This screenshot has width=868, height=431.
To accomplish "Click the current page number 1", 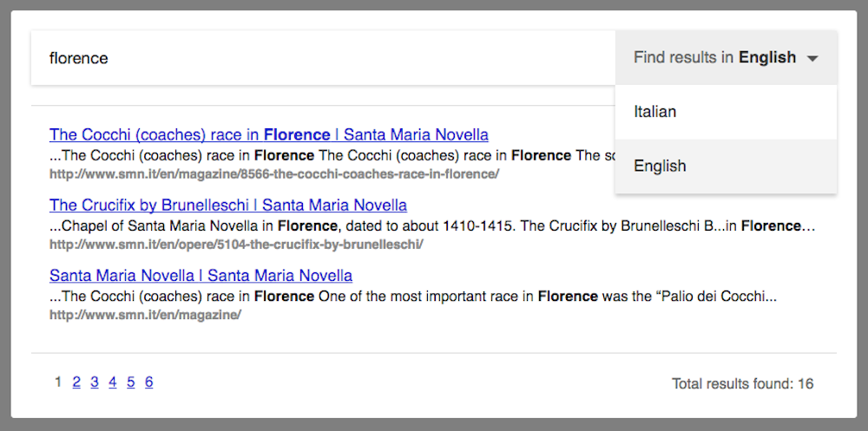I will tap(58, 382).
